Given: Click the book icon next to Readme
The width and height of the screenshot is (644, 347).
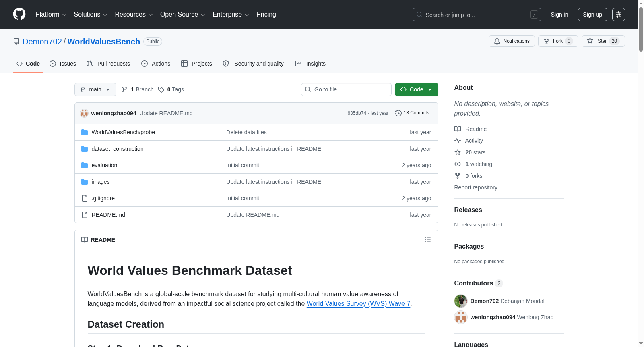Looking at the screenshot, I should [458, 129].
